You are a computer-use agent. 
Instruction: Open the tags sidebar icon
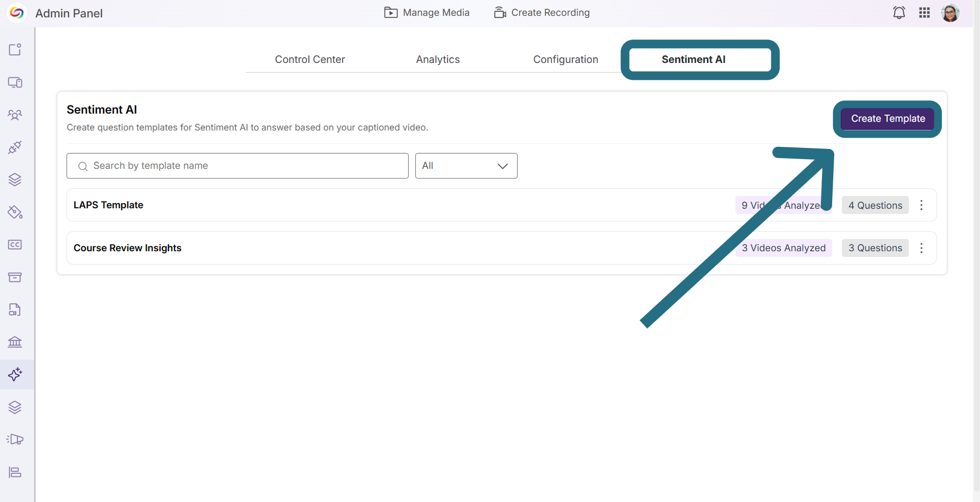click(15, 212)
